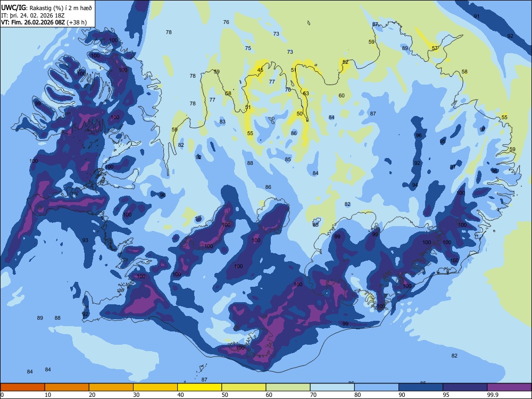Click the amber 20–30 legend swatch

pos(111,387)
